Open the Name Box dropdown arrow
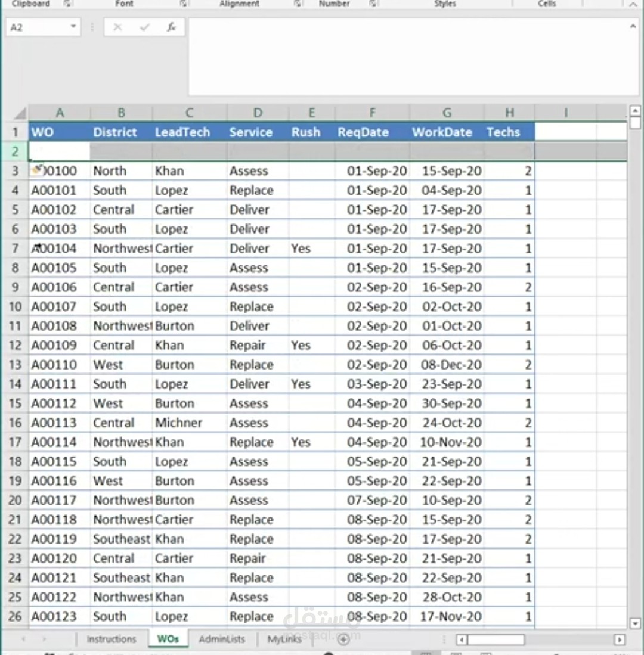 pyautogui.click(x=73, y=27)
